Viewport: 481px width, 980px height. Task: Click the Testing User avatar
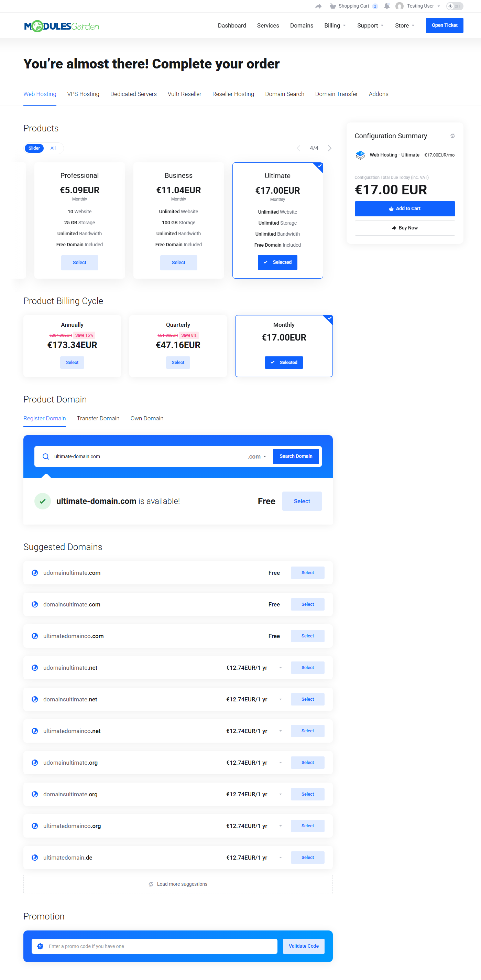point(399,6)
